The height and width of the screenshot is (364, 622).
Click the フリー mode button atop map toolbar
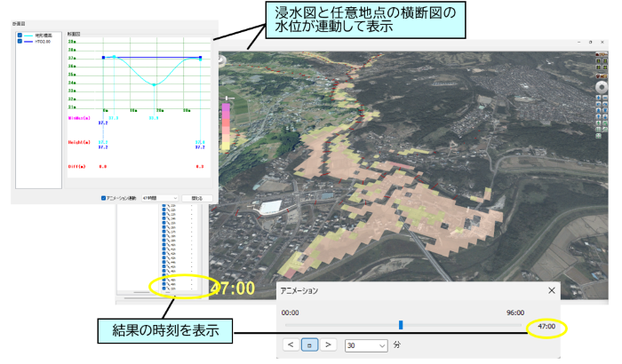[602, 54]
